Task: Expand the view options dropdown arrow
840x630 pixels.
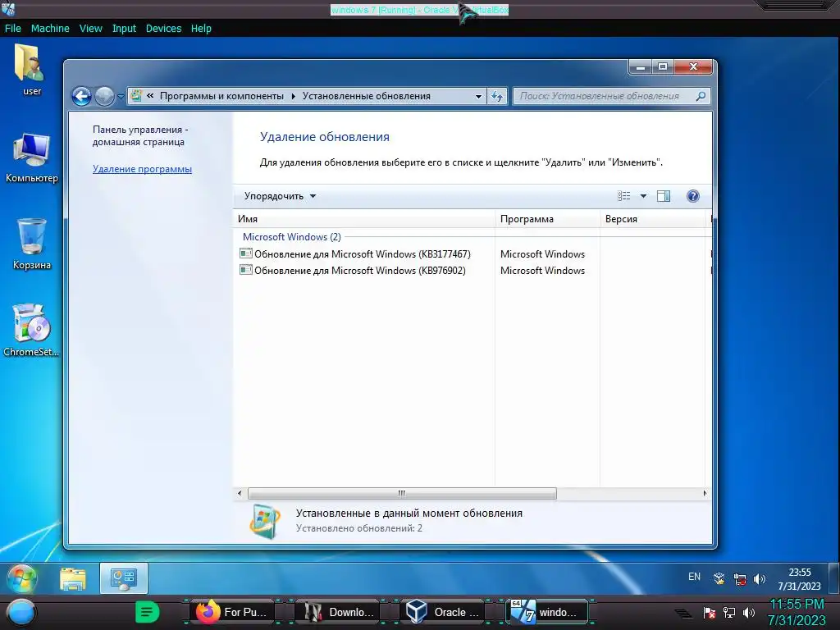Action: point(643,196)
